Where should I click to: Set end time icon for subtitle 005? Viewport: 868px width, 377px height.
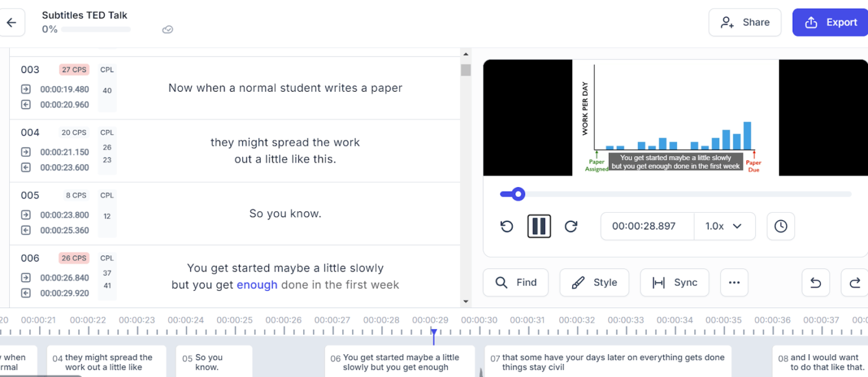[25, 230]
